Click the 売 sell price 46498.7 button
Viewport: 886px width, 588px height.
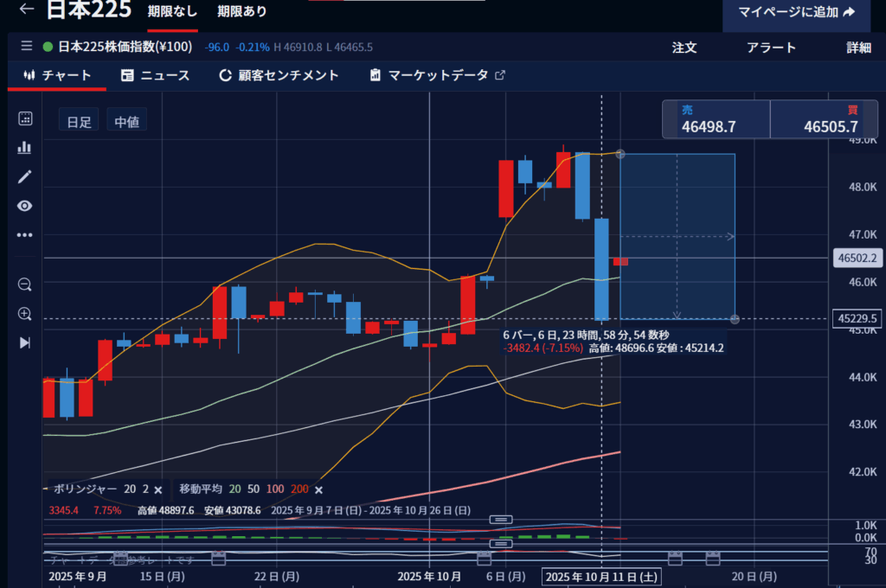(716, 119)
